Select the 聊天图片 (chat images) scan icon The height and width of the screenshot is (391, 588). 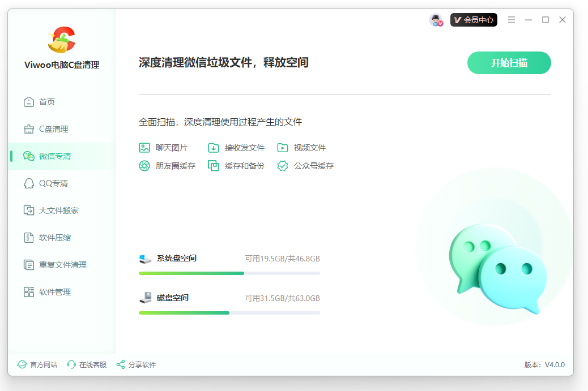click(144, 147)
